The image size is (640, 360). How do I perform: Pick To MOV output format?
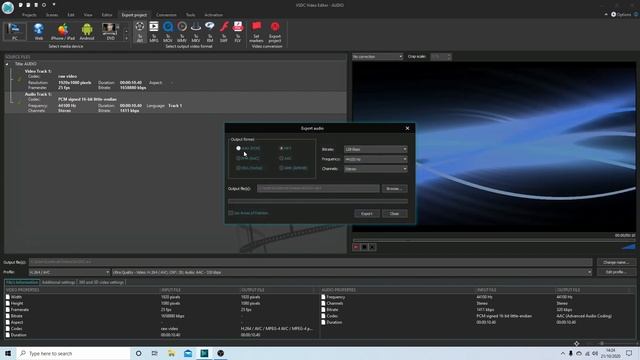click(168, 32)
